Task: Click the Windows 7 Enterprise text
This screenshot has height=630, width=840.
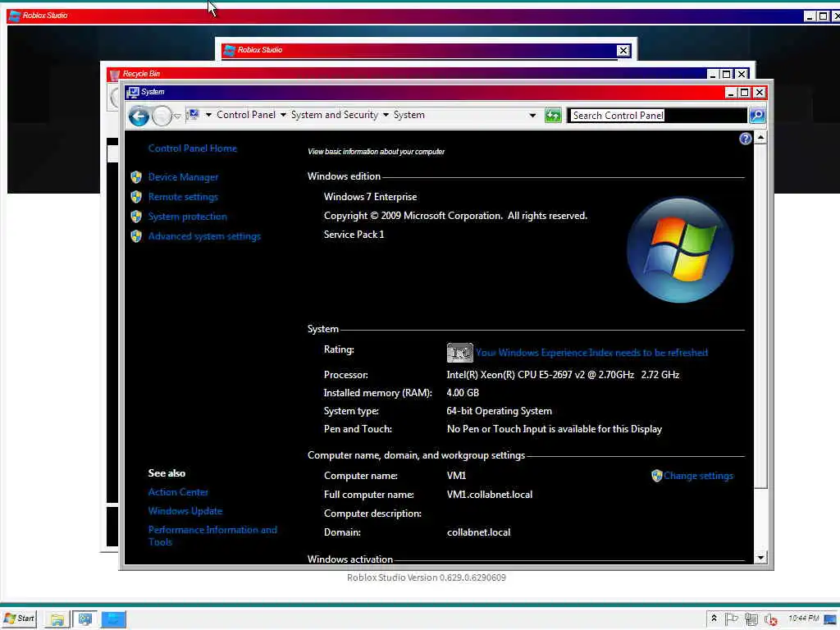Action: pos(370,197)
